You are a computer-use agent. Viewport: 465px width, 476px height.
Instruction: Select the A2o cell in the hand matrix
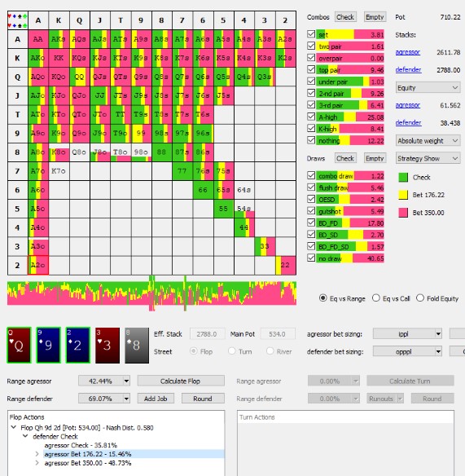(38, 266)
